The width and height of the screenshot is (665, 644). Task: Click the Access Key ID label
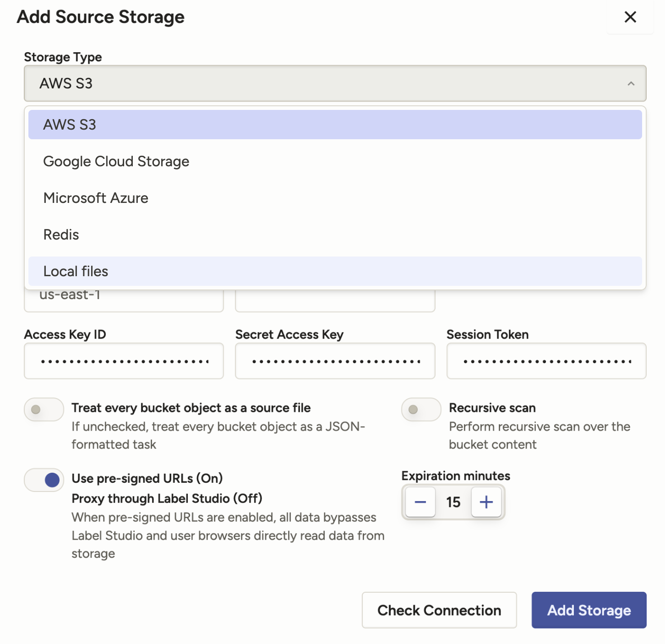(x=65, y=335)
